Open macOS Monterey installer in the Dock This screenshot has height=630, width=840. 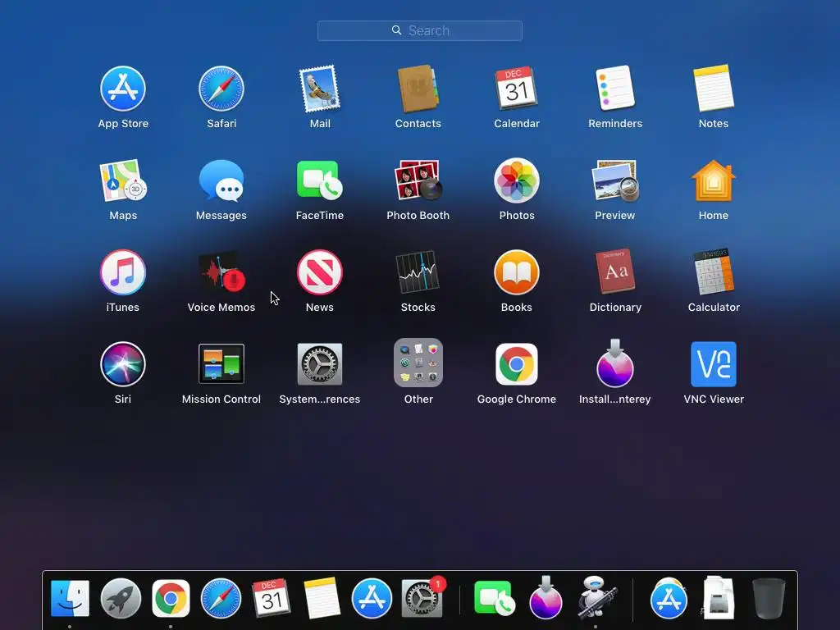click(546, 597)
